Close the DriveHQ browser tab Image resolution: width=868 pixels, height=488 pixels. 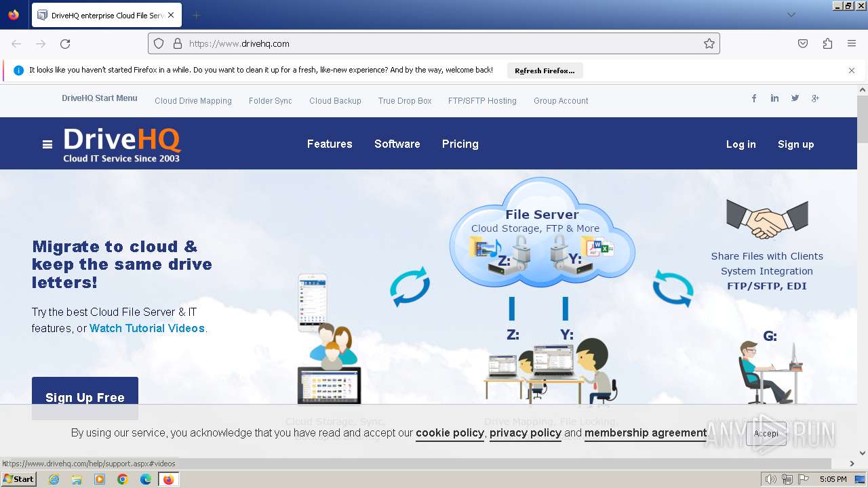170,15
